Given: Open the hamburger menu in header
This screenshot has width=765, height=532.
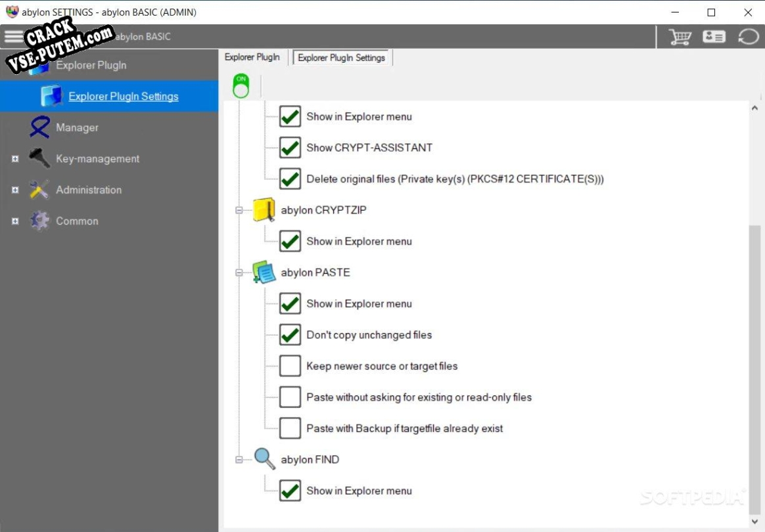Looking at the screenshot, I should click(14, 36).
